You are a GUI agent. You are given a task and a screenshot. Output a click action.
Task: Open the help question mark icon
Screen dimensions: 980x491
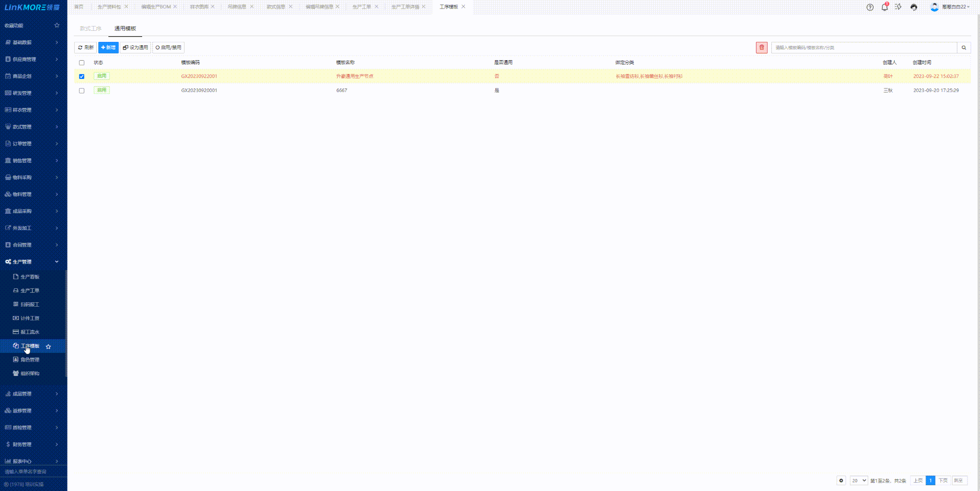click(x=870, y=7)
